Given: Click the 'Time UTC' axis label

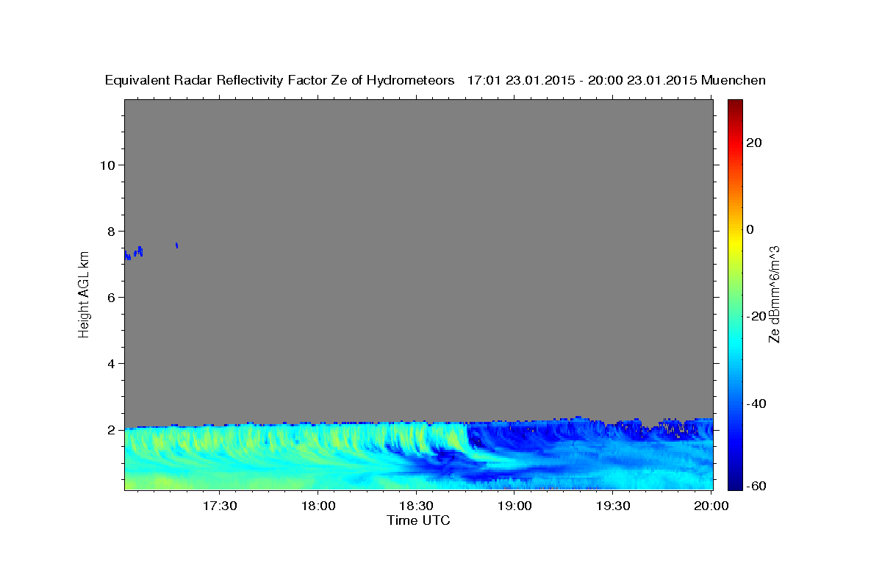Looking at the screenshot, I should point(418,520).
